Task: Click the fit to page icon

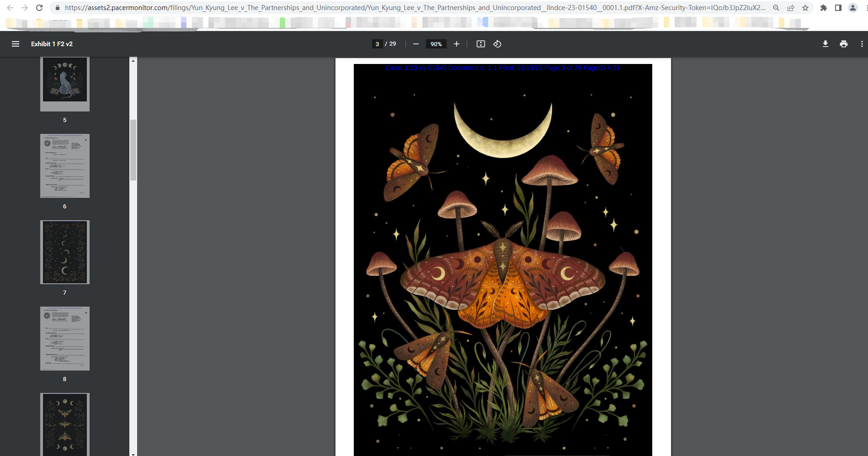Action: pyautogui.click(x=480, y=44)
